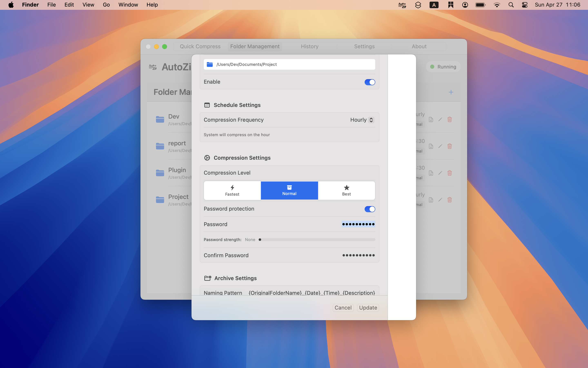
Task: Click the keyboard input source icon
Action: point(434,5)
